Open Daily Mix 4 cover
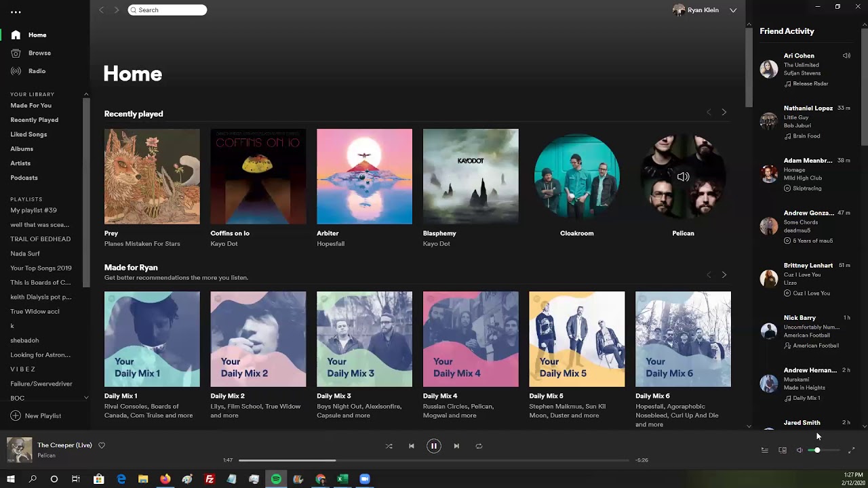This screenshot has width=868, height=488. (x=471, y=339)
